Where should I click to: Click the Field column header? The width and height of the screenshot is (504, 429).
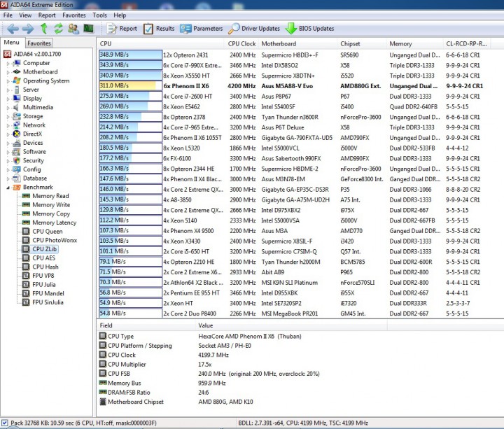pyautogui.click(x=146, y=325)
